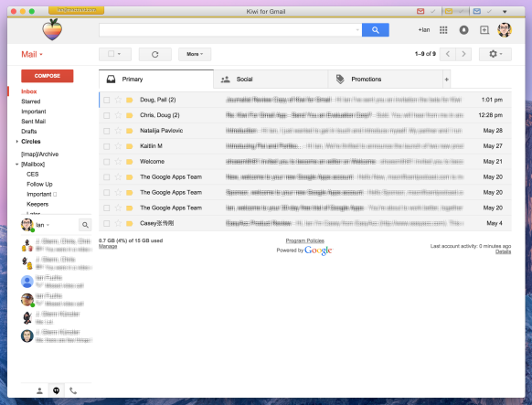The width and height of the screenshot is (532, 405).
Task: Open the Starred folder
Action: [x=31, y=101]
